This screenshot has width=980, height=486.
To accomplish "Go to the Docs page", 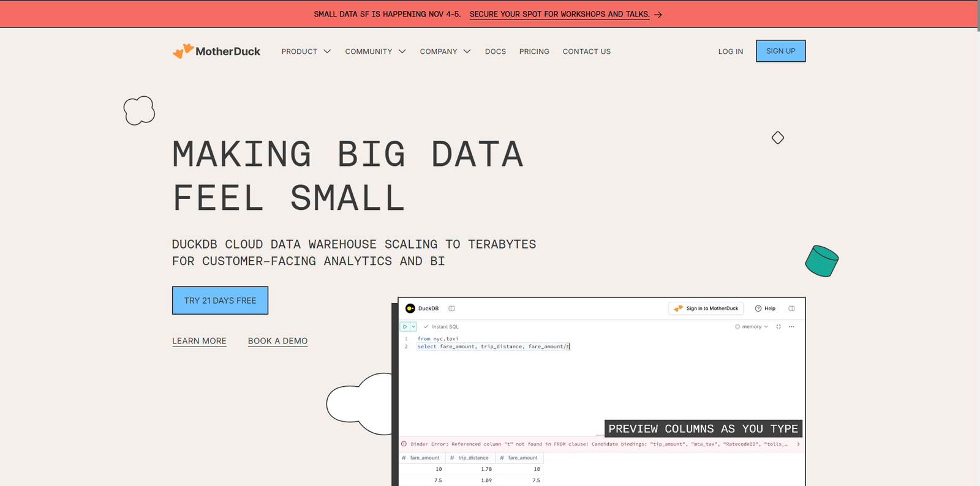I will (x=496, y=51).
